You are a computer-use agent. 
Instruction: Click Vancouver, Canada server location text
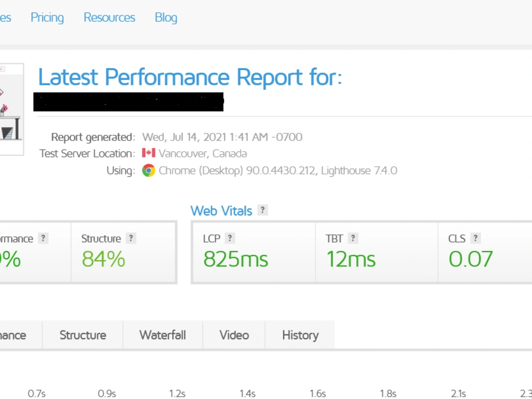click(x=203, y=153)
